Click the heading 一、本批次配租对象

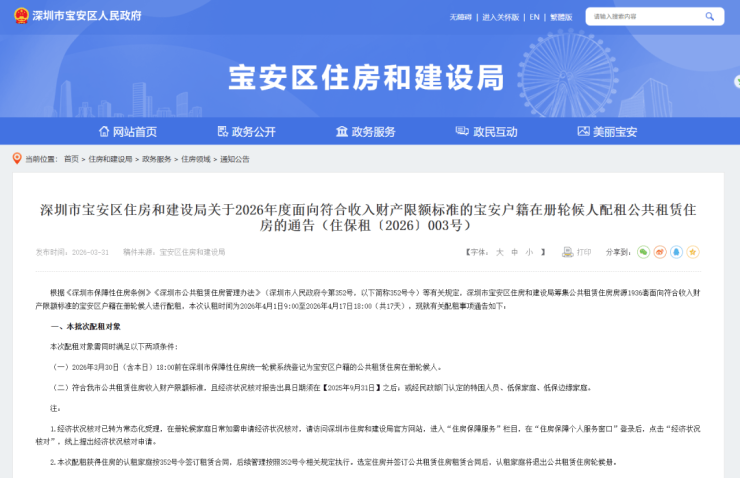(85, 327)
